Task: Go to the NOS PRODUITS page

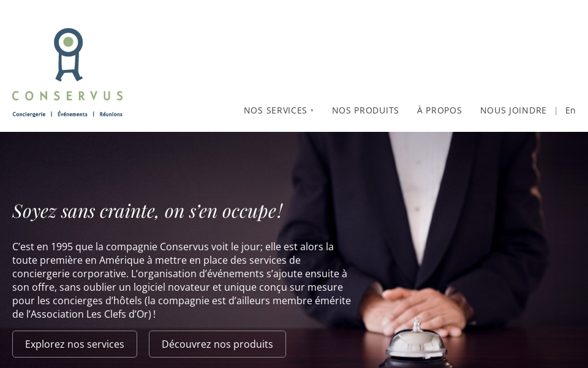Action: (x=365, y=110)
